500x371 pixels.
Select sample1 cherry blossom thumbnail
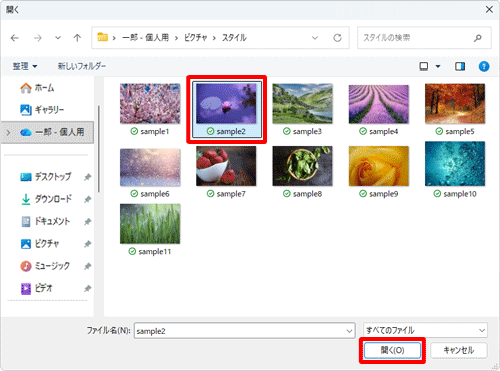click(150, 104)
